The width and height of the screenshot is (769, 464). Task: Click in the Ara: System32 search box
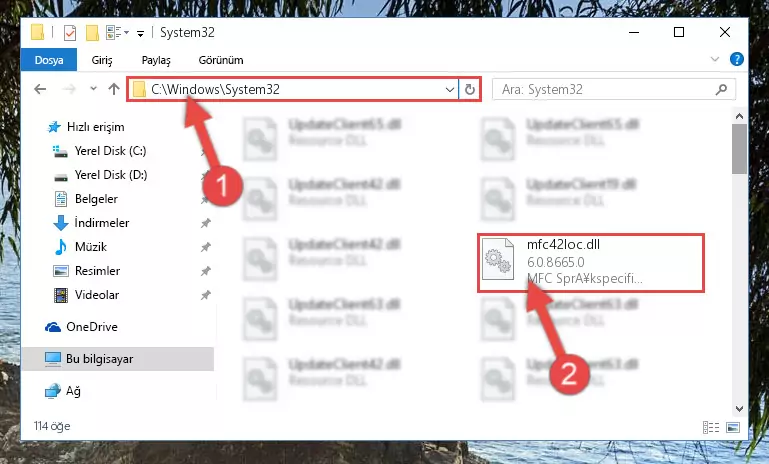tap(606, 89)
